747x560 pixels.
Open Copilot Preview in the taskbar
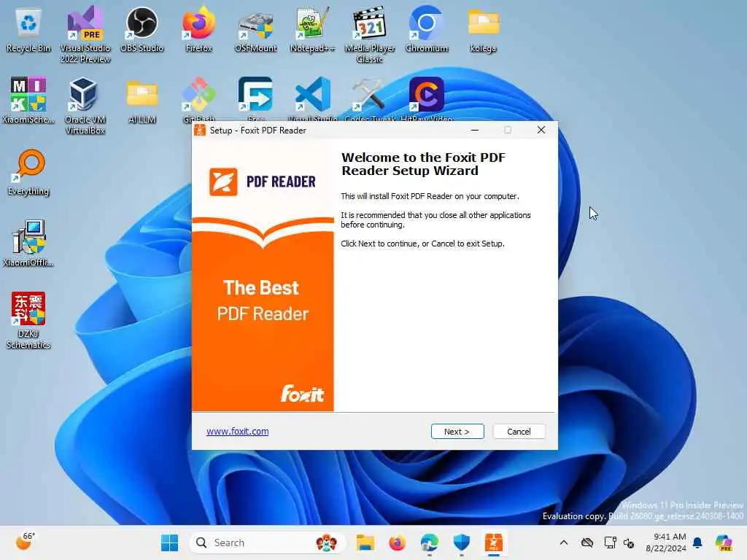[724, 542]
